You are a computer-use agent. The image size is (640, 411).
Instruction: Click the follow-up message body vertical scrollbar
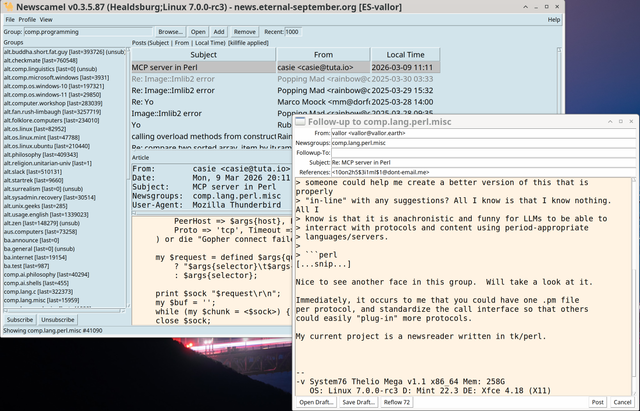point(634,286)
